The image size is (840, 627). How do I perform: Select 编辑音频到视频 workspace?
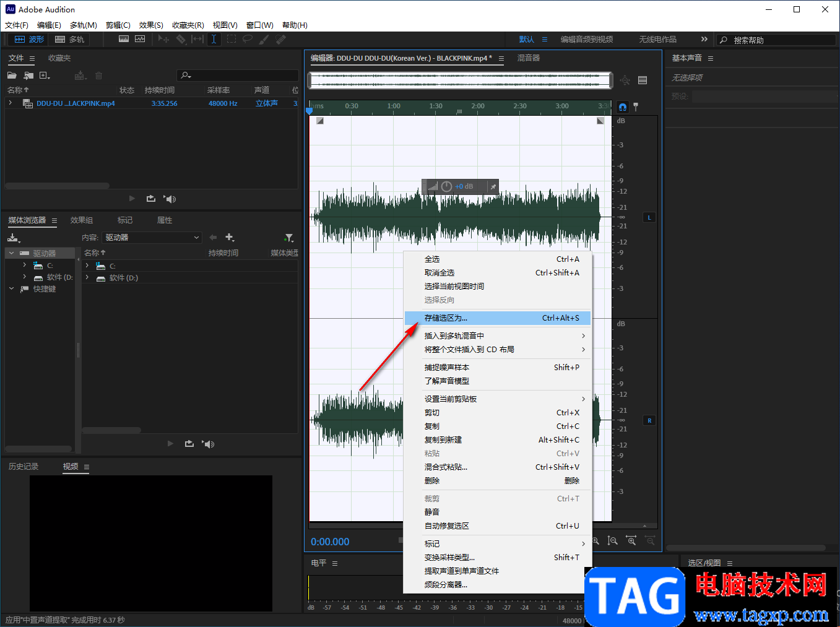click(x=587, y=40)
